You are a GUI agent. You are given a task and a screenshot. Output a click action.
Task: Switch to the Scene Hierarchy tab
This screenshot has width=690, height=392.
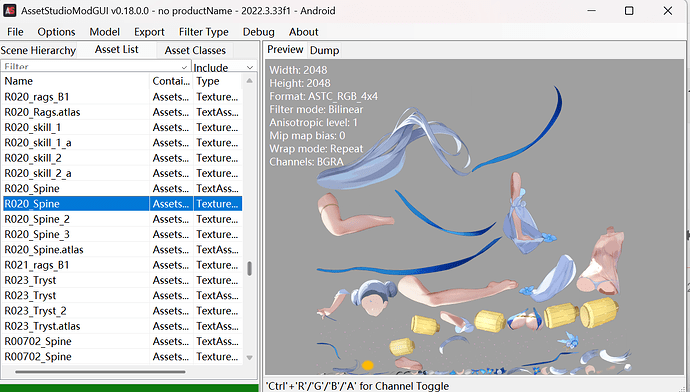[x=38, y=51]
